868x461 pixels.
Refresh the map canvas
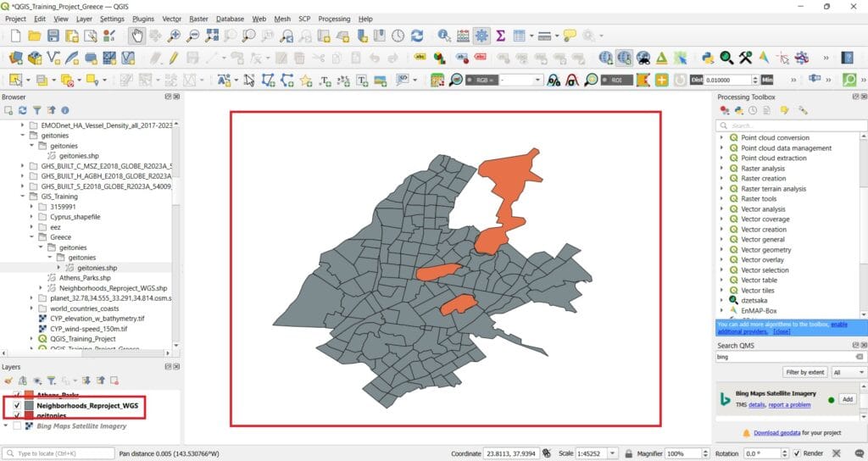(x=417, y=36)
